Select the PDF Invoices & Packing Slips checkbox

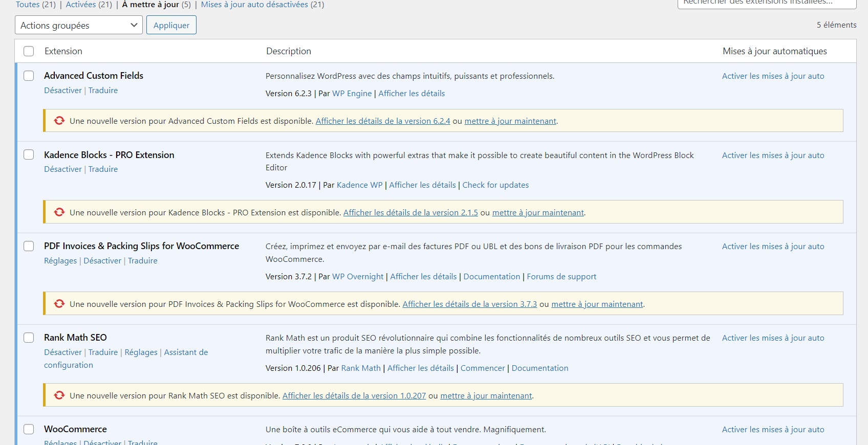29,246
